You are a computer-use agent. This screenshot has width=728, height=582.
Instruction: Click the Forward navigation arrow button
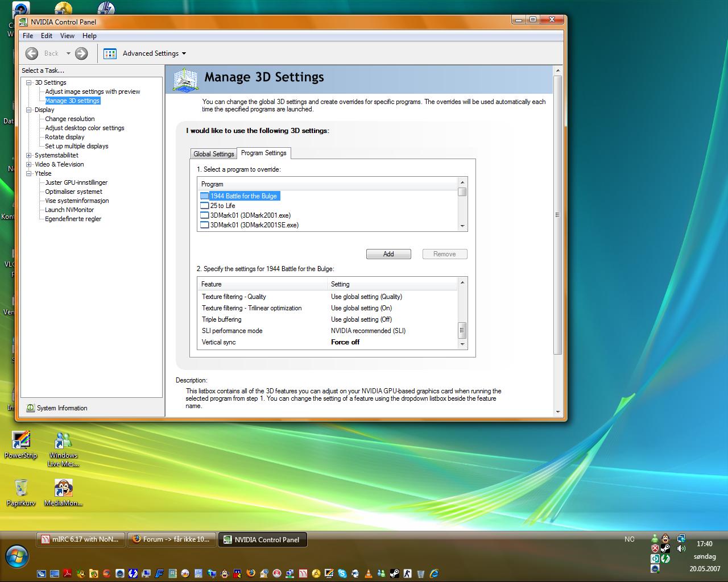click(81, 53)
